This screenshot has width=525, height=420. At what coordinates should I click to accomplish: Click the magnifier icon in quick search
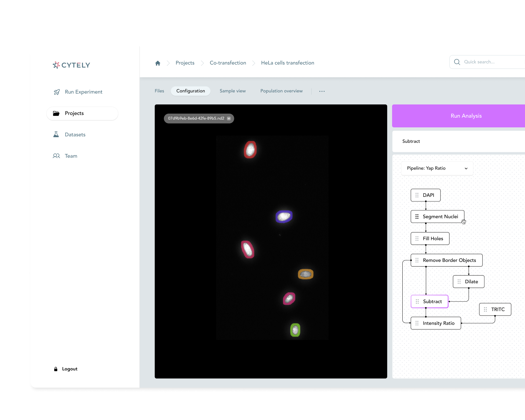coord(457,62)
